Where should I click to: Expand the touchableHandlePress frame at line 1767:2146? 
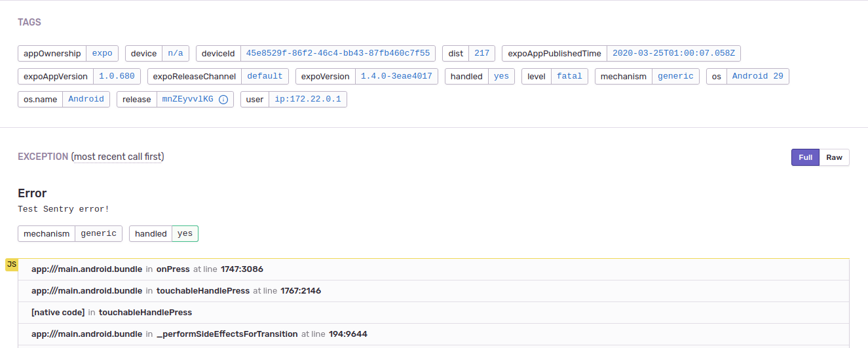pos(433,291)
